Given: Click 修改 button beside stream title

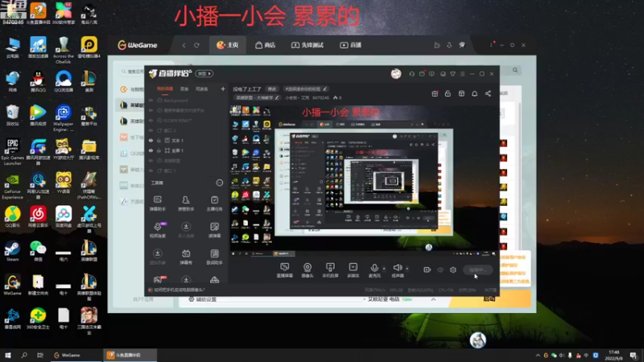Looking at the screenshot, I should [x=272, y=89].
